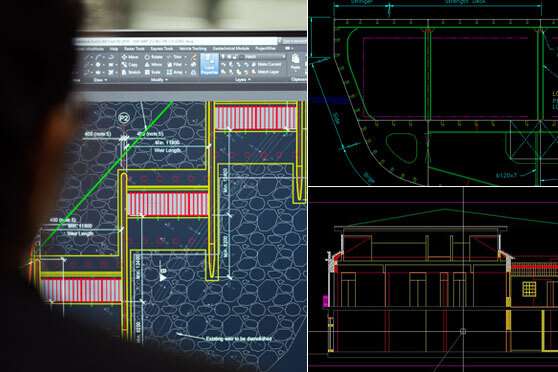The width and height of the screenshot is (558, 372).
Task: Expand the Hatch layer dropdown list
Action: point(284,57)
